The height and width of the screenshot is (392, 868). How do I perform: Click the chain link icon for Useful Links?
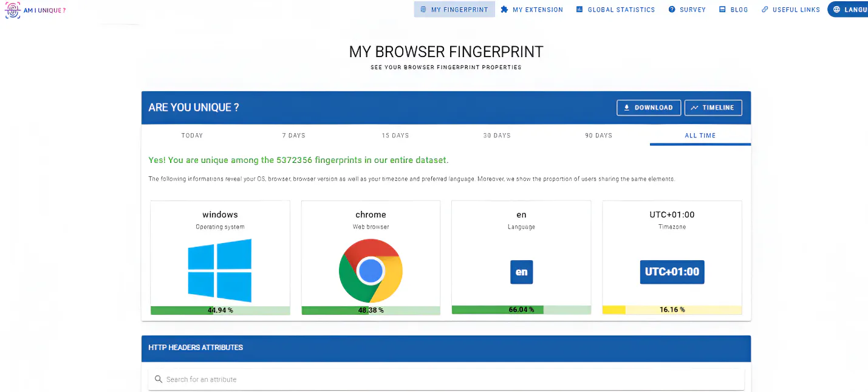(x=765, y=10)
